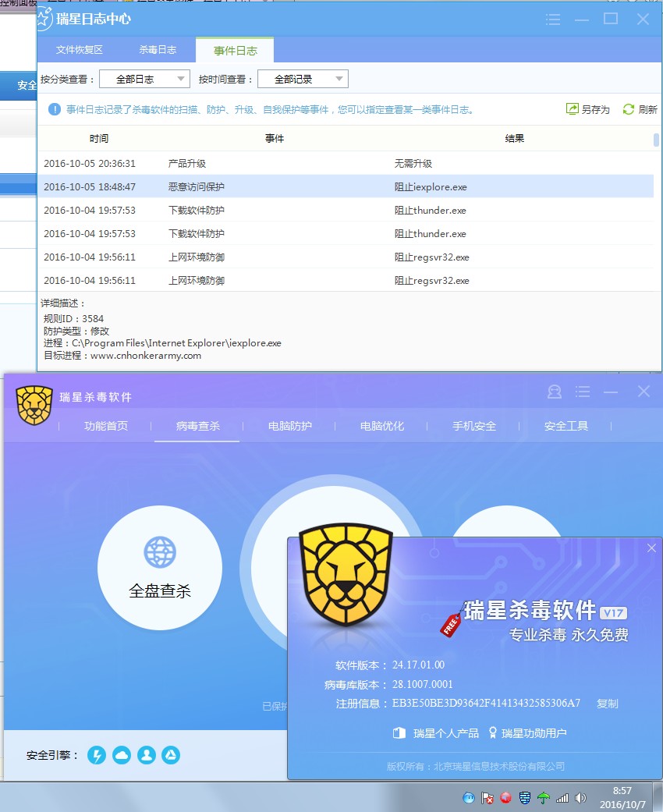This screenshot has width=663, height=812.
Task: Click the 2016-10-05 20:36:31 timestamp cell
Action: [90, 164]
